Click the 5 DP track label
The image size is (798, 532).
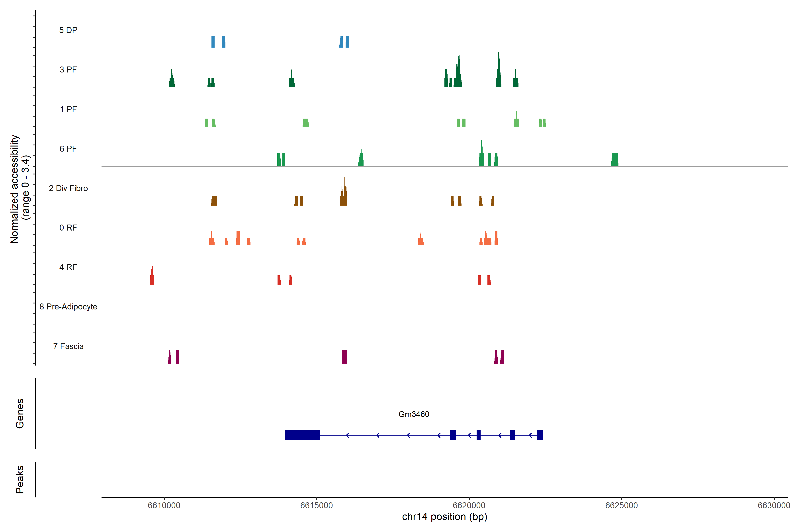(68, 30)
